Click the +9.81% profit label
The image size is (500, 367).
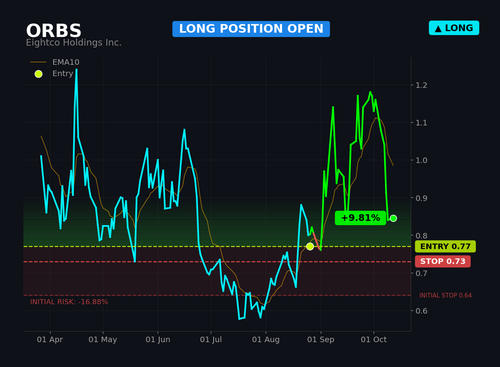click(x=360, y=218)
